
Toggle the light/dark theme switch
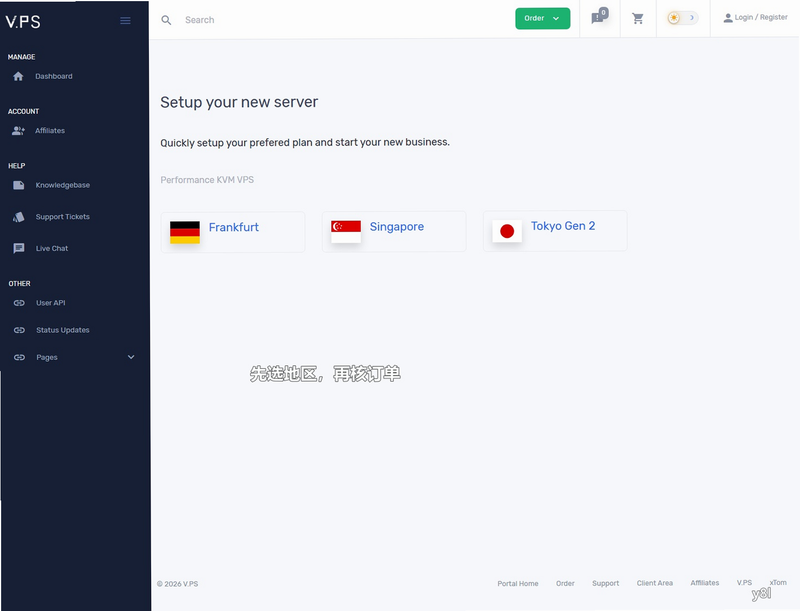point(683,18)
